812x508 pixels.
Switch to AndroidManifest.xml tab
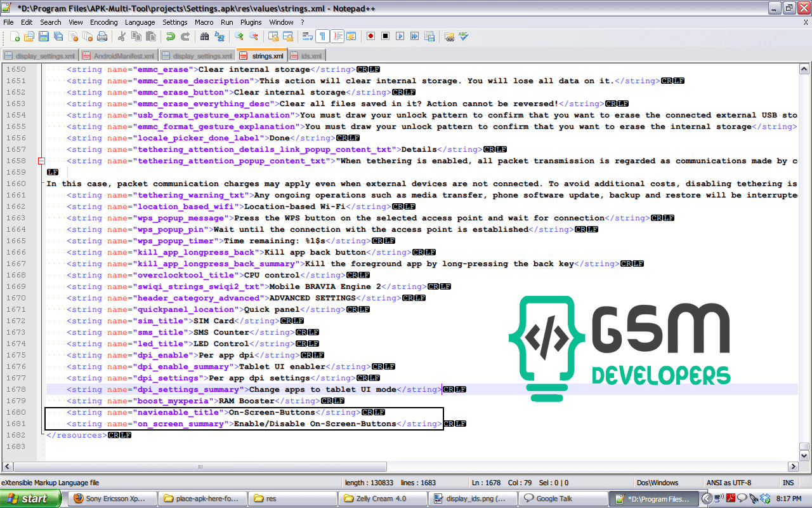click(119, 56)
